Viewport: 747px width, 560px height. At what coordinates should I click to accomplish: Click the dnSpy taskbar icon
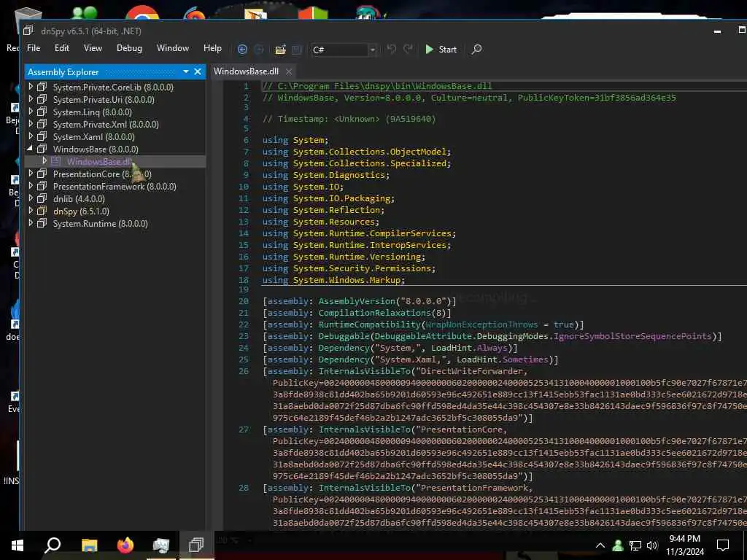196,545
